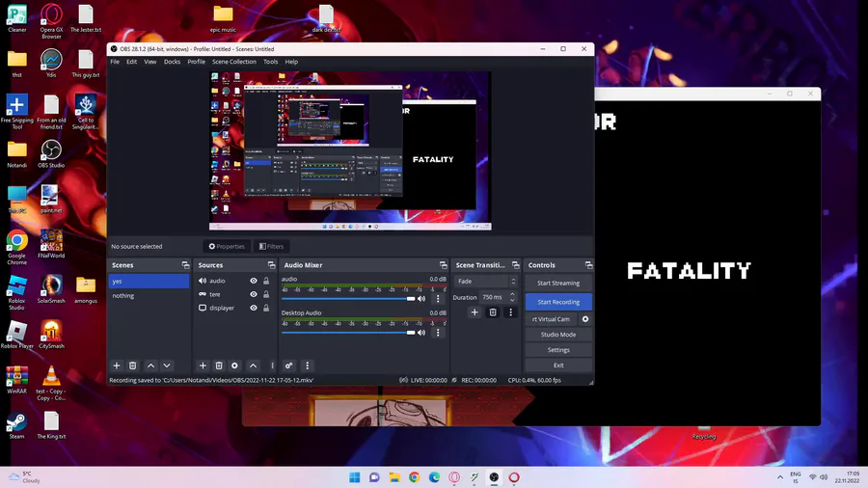The image size is (868, 488).
Task: Open the Docks menu
Action: click(173, 62)
